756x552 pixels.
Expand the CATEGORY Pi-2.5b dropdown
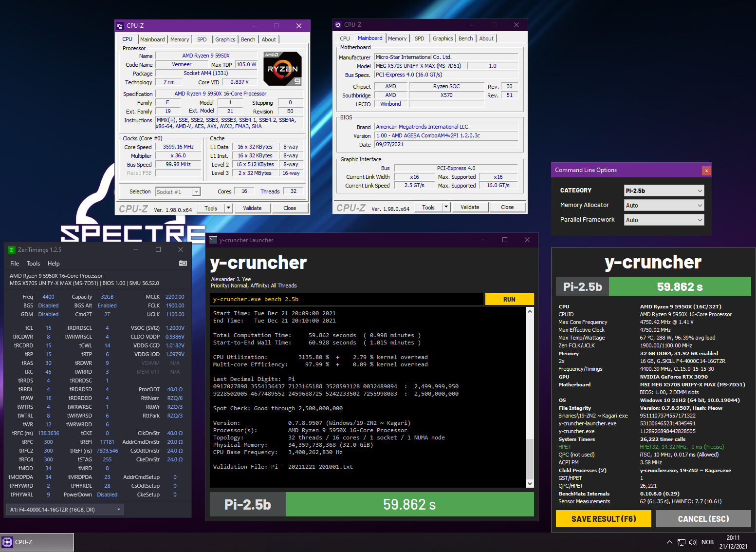[x=664, y=190]
